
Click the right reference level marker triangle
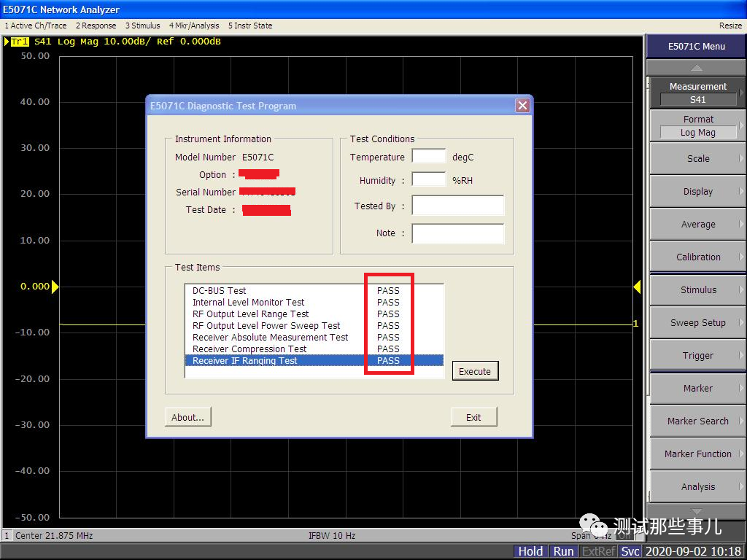pos(637,287)
